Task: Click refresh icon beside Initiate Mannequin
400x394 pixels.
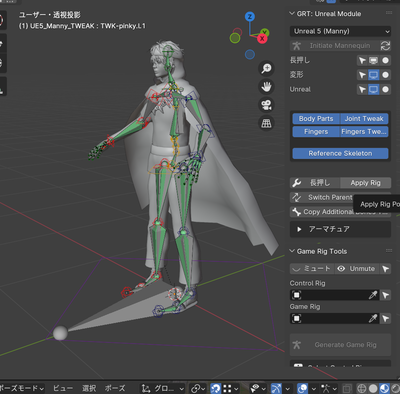Action: click(x=385, y=46)
